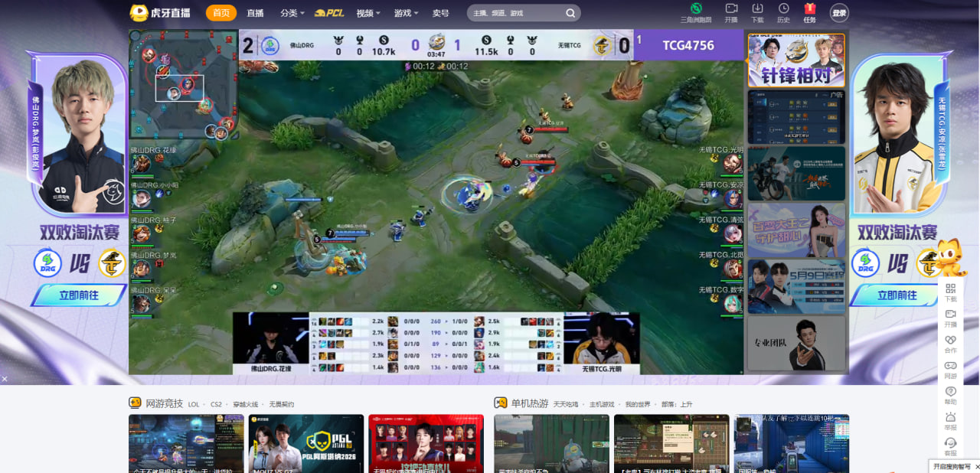Click the orange mascot cat icon
The height and width of the screenshot is (473, 980).
pos(949,258)
